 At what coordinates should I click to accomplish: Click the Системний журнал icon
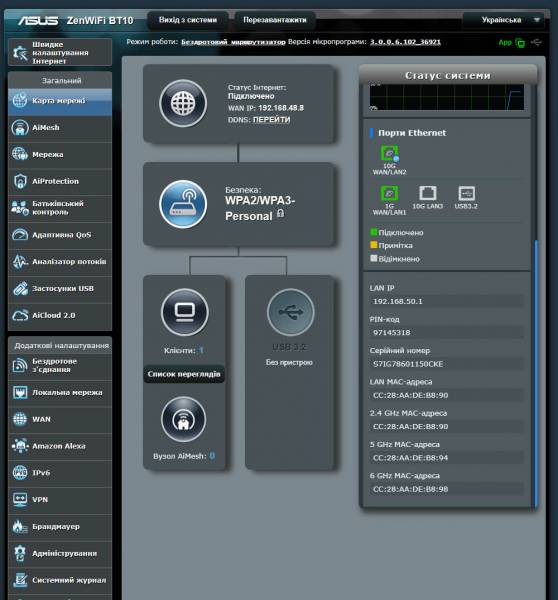tap(20, 580)
